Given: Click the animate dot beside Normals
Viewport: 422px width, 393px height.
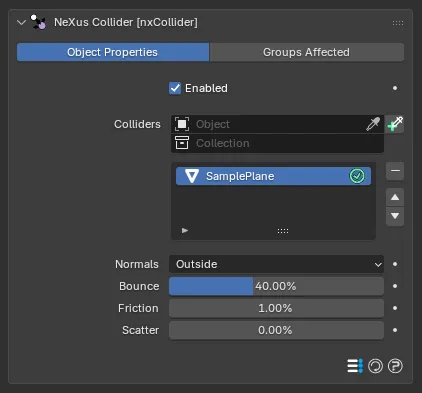Looking at the screenshot, I should pyautogui.click(x=395, y=264).
